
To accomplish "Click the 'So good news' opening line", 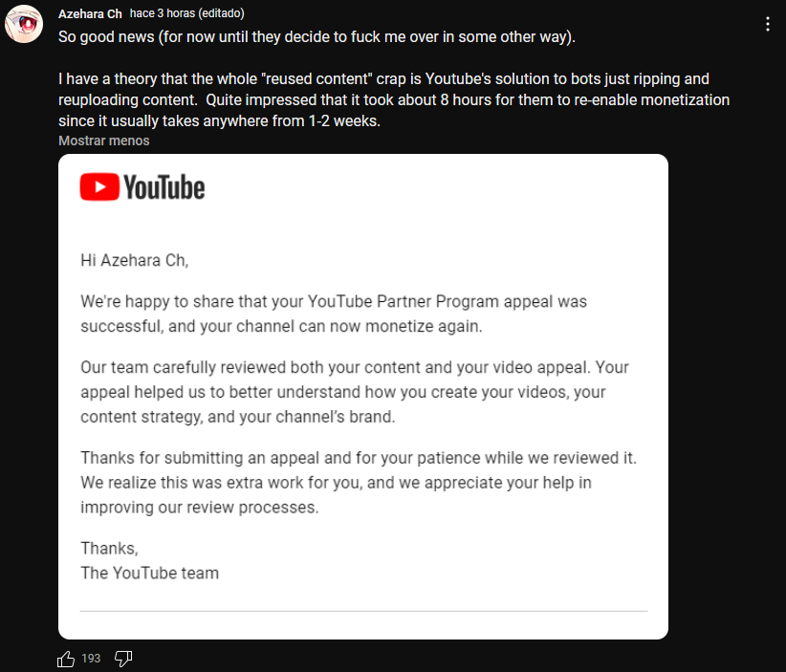I will pyautogui.click(x=317, y=37).
